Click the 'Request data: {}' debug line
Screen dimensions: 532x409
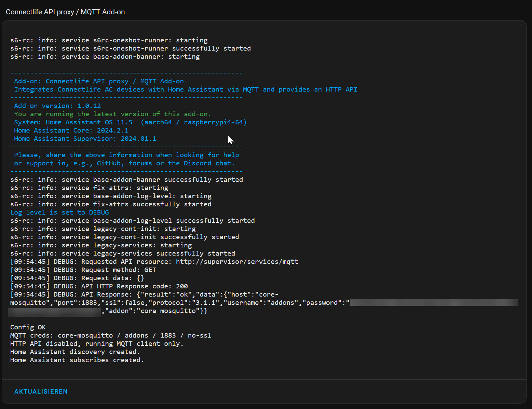coord(77,278)
